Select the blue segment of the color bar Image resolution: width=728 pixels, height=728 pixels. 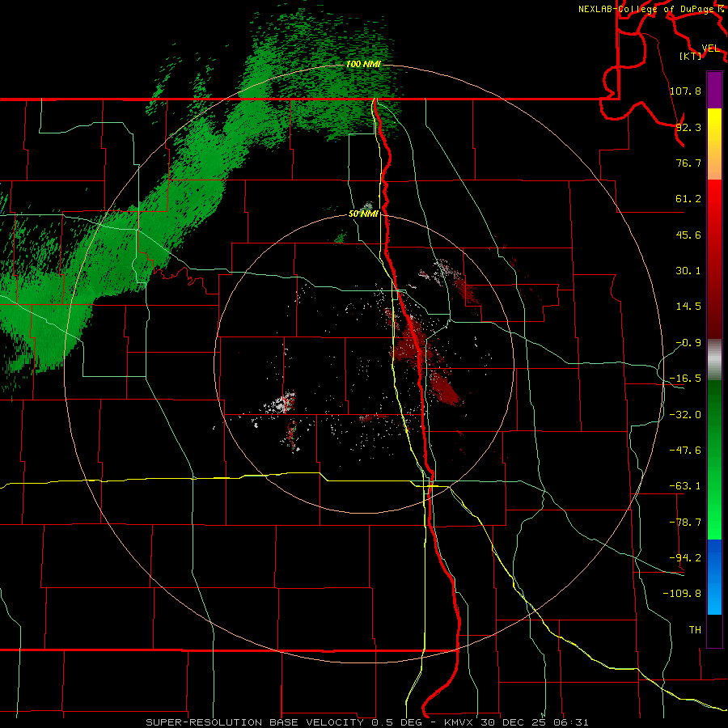[714, 577]
